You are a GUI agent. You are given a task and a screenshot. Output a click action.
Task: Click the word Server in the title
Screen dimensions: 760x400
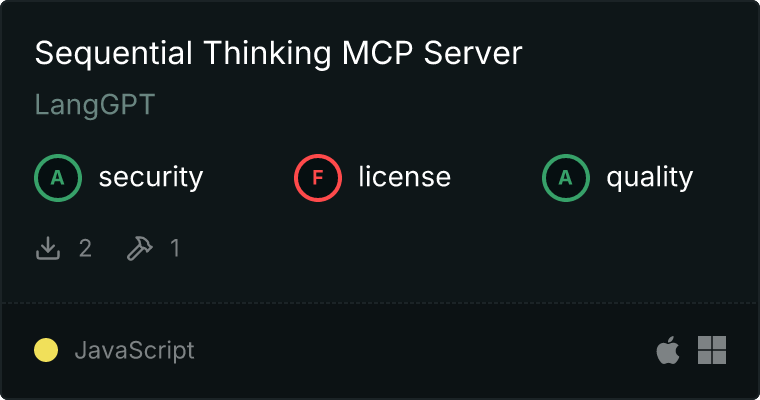click(473, 53)
